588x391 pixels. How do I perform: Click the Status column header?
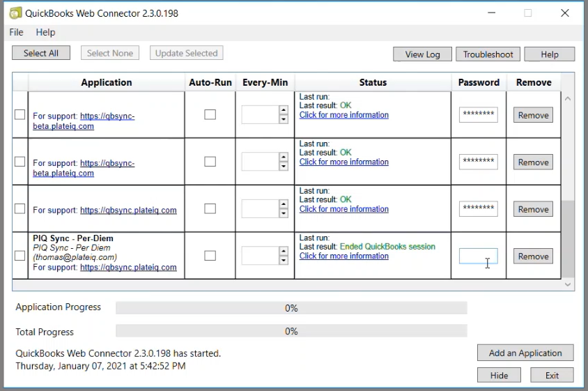point(373,82)
